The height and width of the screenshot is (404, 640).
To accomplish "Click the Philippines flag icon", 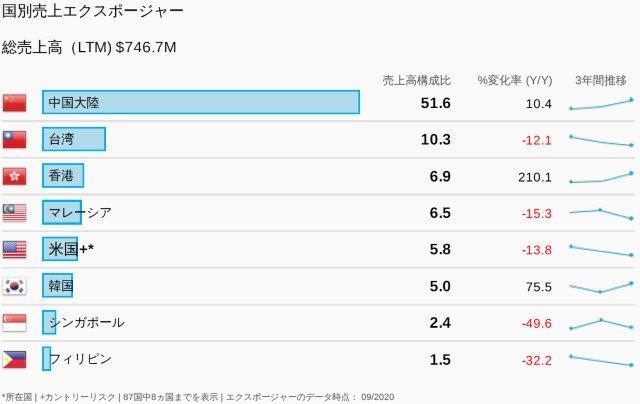I will [14, 359].
